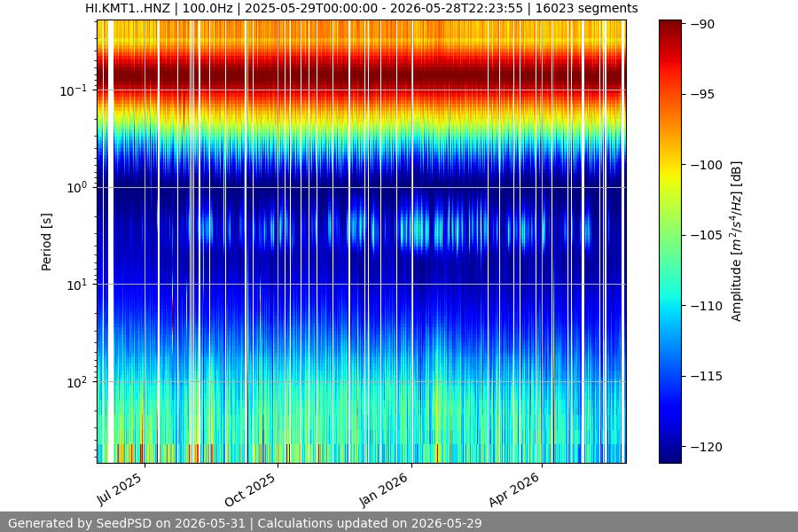The height and width of the screenshot is (532, 798).
Task: Click the 'Oct 2025' x-axis label
Action: tap(250, 489)
